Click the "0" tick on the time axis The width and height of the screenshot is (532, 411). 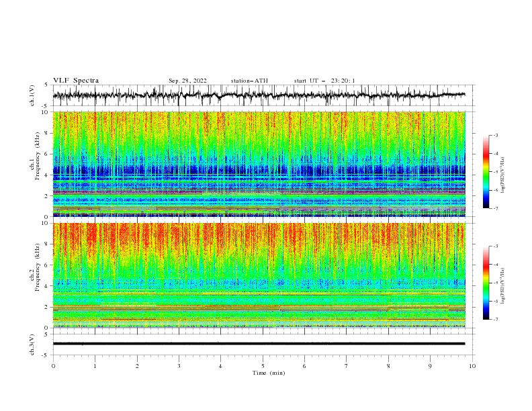point(53,366)
